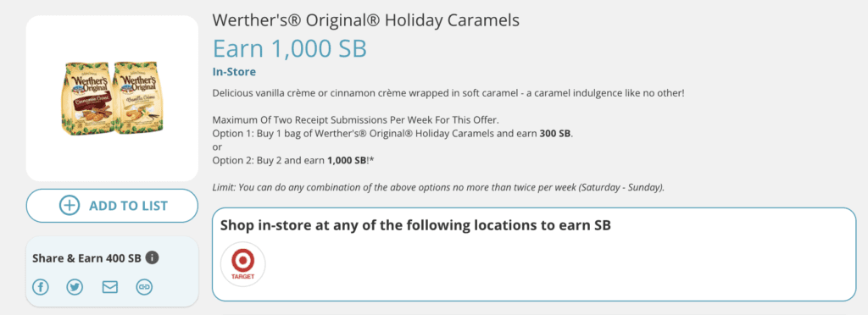The height and width of the screenshot is (315, 868).
Task: Open the Cinnamon Crème bag product image
Action: coord(88,98)
